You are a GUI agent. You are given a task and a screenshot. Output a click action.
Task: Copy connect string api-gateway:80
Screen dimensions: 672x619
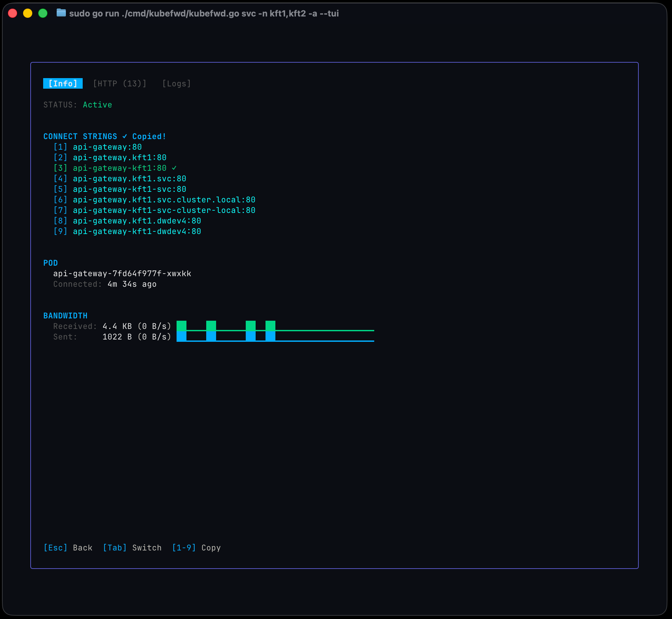point(107,147)
